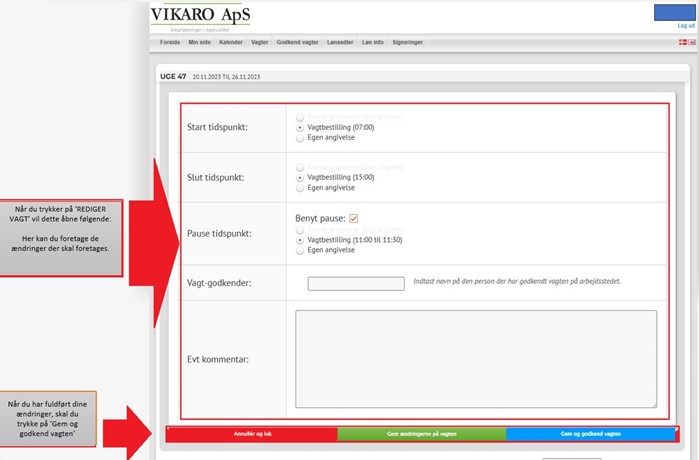
Task: Toggle the 'Benyt pause' checkbox
Action: pyautogui.click(x=353, y=218)
